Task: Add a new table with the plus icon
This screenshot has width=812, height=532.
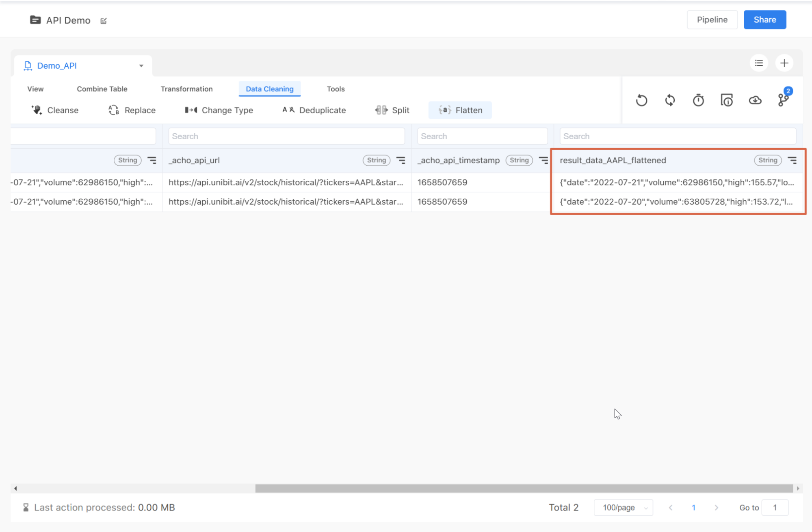Action: (x=784, y=63)
